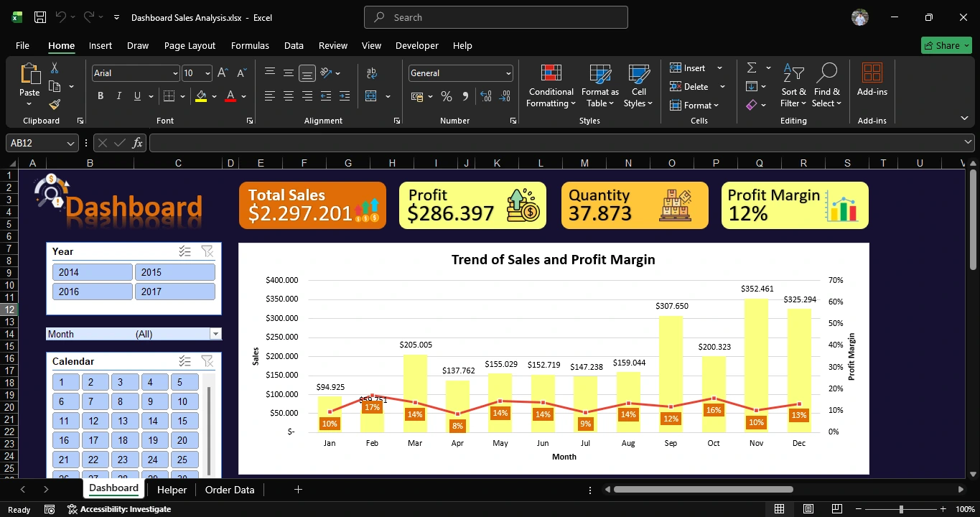
Task: Click the Find & Select icon
Action: click(826, 85)
